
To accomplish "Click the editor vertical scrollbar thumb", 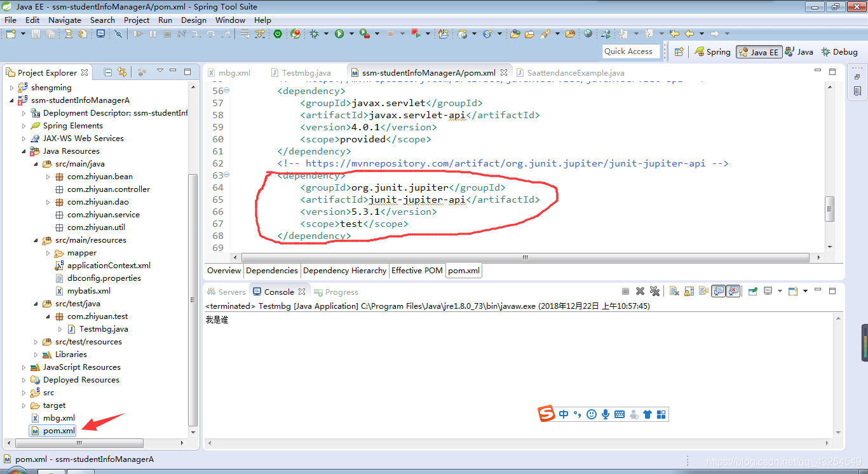I will (829, 209).
